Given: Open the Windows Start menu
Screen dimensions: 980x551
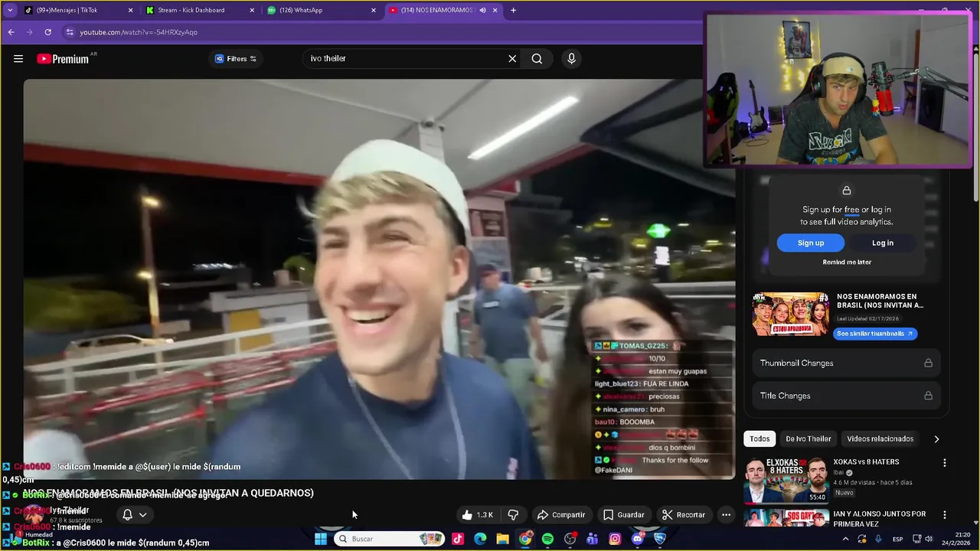Looking at the screenshot, I should 321,539.
